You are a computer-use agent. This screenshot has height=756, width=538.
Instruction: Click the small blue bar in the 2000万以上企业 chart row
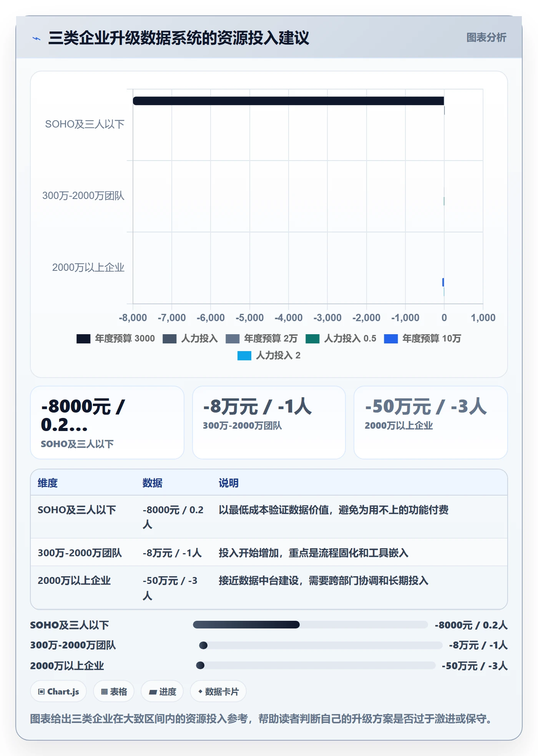pyautogui.click(x=443, y=282)
